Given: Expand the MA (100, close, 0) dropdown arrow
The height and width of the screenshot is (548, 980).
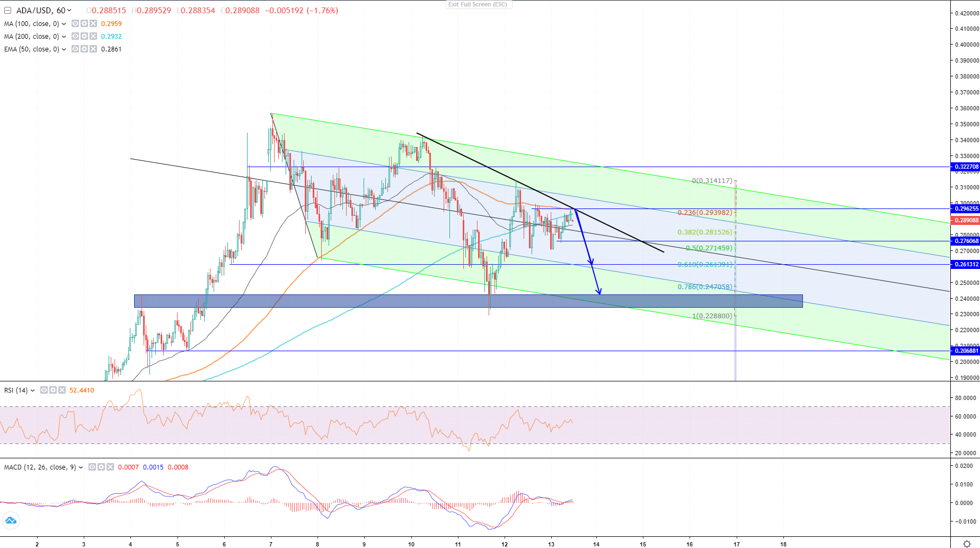Looking at the screenshot, I should [64, 24].
